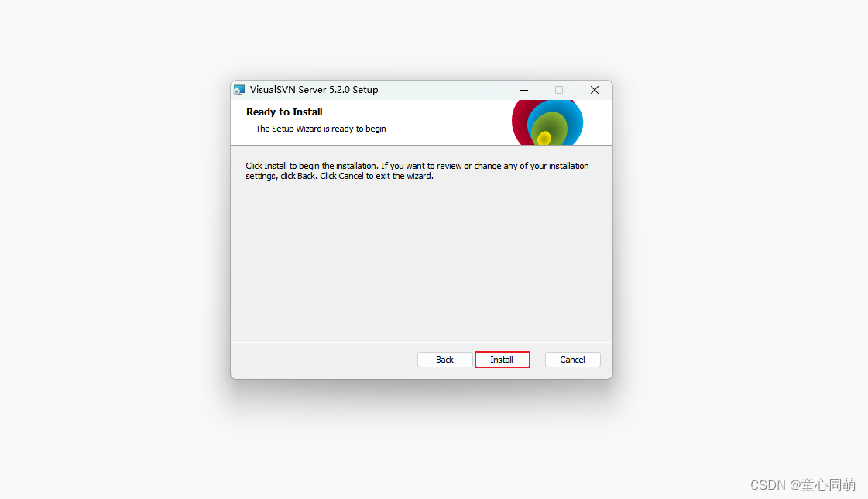Screen dimensions: 868x499
Task: Close the Setup wizard window
Action: (x=594, y=90)
